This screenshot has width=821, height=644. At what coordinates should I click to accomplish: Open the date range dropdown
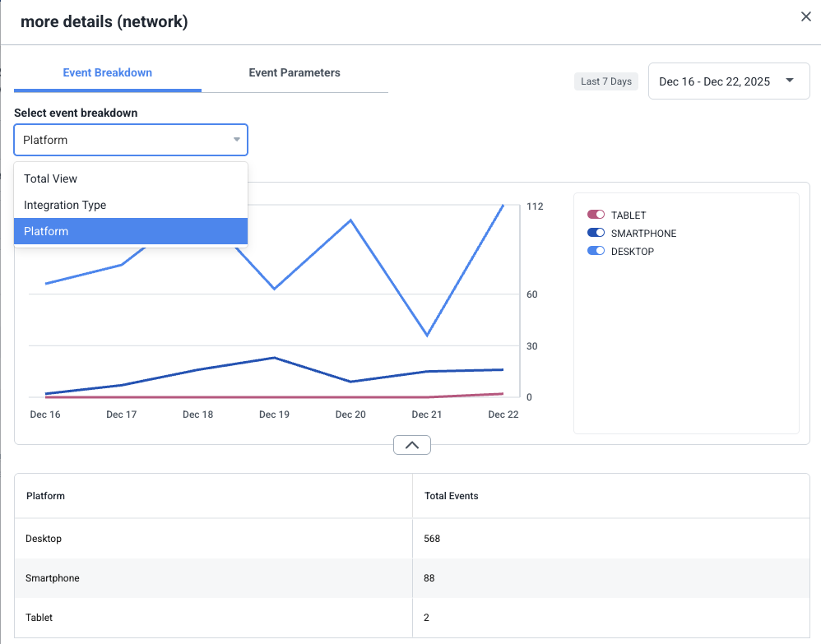point(729,81)
